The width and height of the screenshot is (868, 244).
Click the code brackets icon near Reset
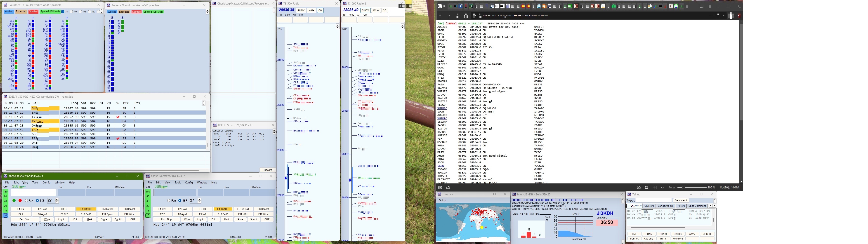tap(663, 187)
